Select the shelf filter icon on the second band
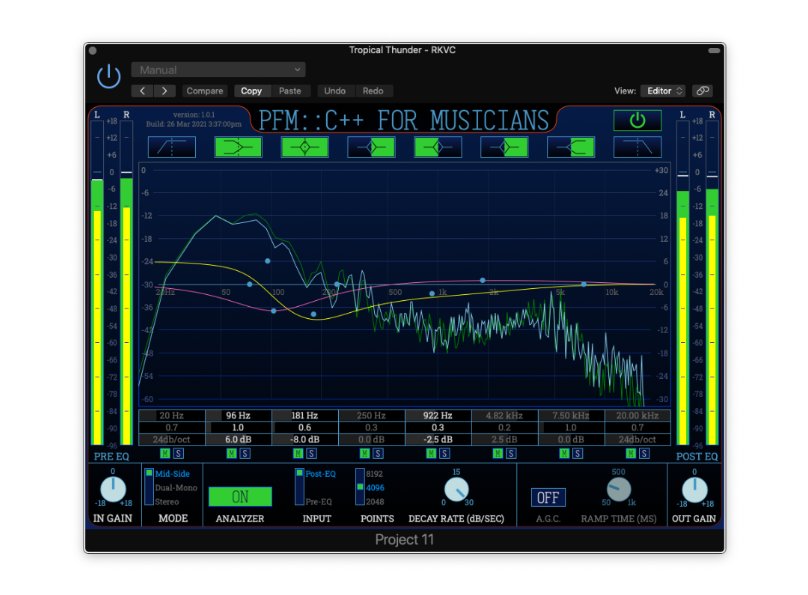Image resolution: width=808 pixels, height=595 pixels. point(236,147)
